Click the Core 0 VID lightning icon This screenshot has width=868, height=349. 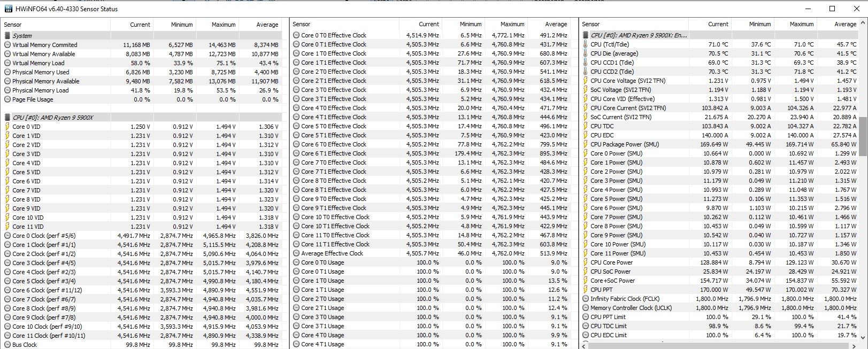7,127
